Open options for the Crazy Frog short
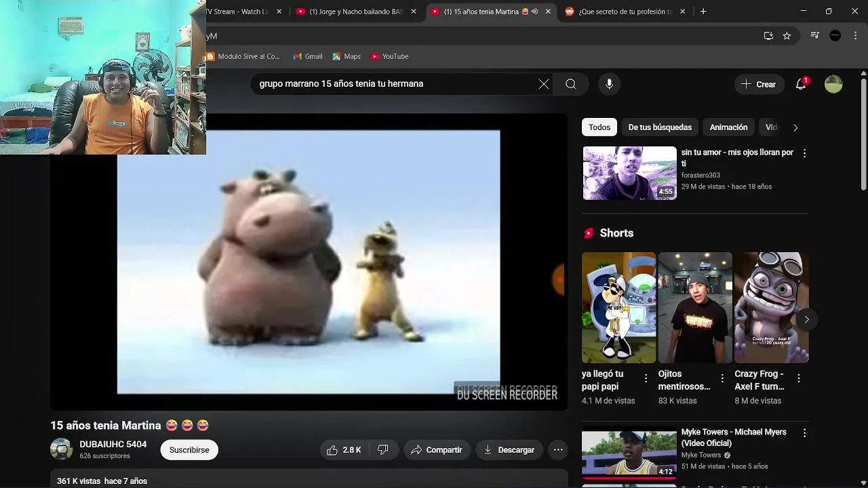This screenshot has height=488, width=868. pos(798,378)
